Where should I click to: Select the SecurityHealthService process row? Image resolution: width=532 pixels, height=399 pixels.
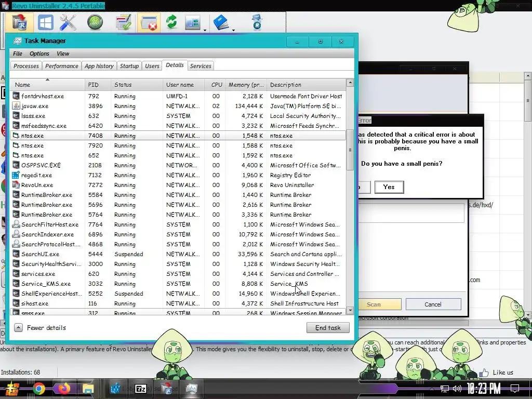tap(178, 264)
